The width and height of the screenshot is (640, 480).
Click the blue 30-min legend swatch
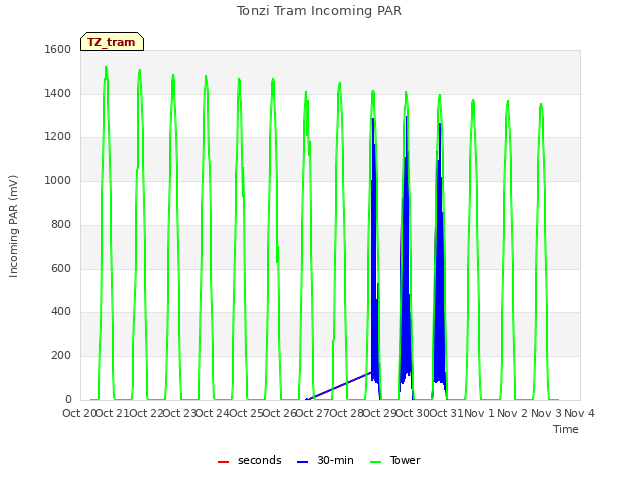tap(302, 462)
